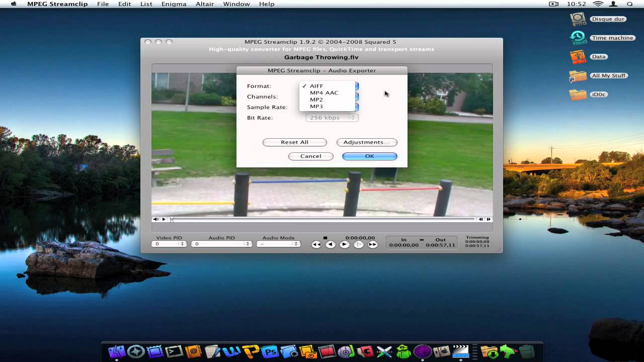This screenshot has height=362, width=644.
Task: Click the movie timeline scrubber track
Action: pos(323,219)
